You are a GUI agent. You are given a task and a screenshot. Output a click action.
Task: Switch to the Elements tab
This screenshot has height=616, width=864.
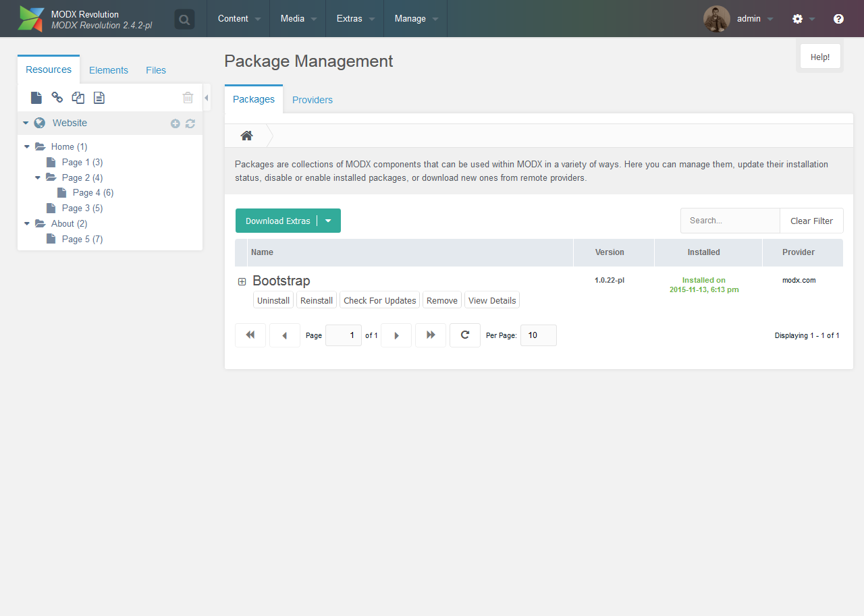point(109,70)
